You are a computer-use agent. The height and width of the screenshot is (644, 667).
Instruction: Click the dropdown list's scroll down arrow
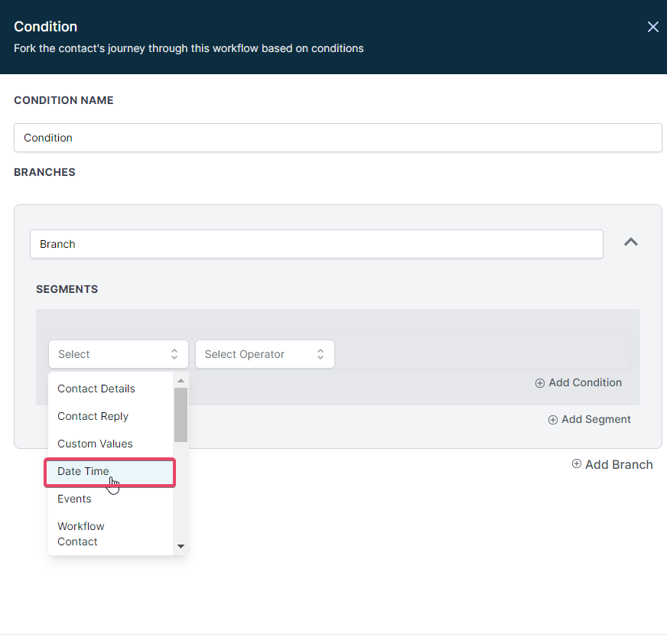(181, 546)
